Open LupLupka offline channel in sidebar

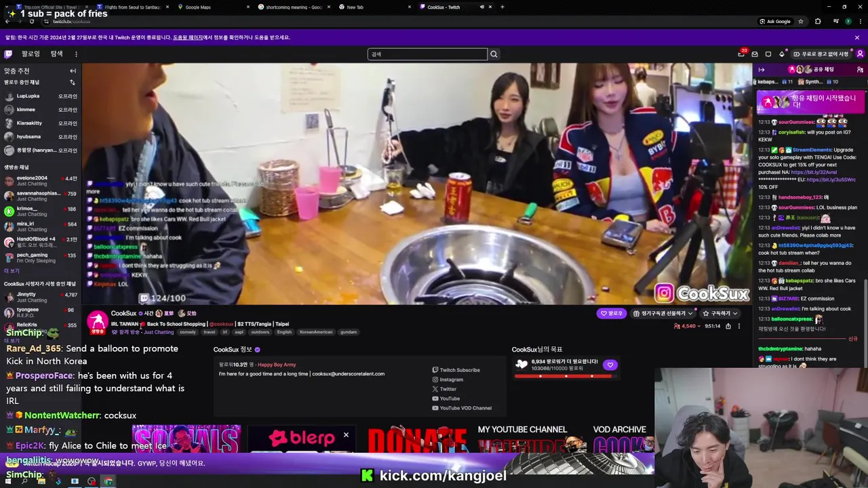tap(41, 96)
